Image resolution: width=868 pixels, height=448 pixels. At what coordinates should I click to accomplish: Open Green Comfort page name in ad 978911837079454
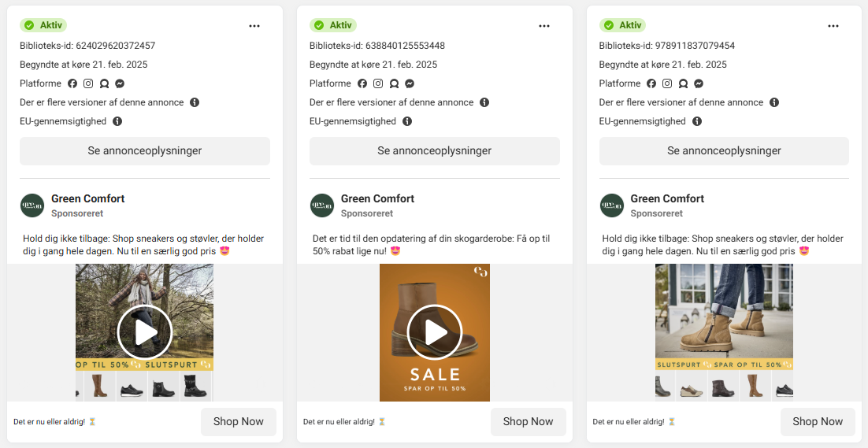[x=667, y=198]
